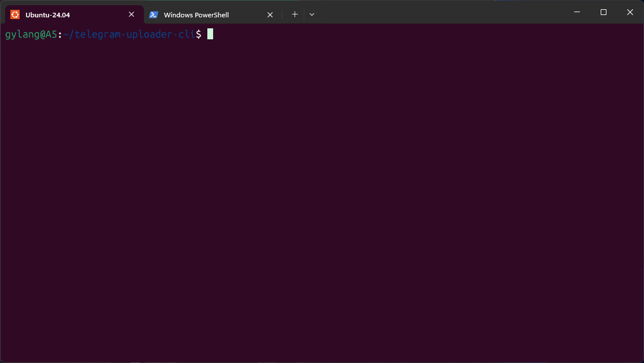
Task: Click the tilde at start of path
Action: [66, 34]
